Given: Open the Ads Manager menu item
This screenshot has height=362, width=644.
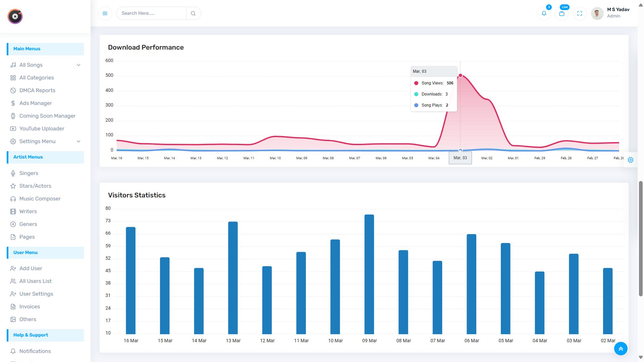Looking at the screenshot, I should [x=36, y=103].
